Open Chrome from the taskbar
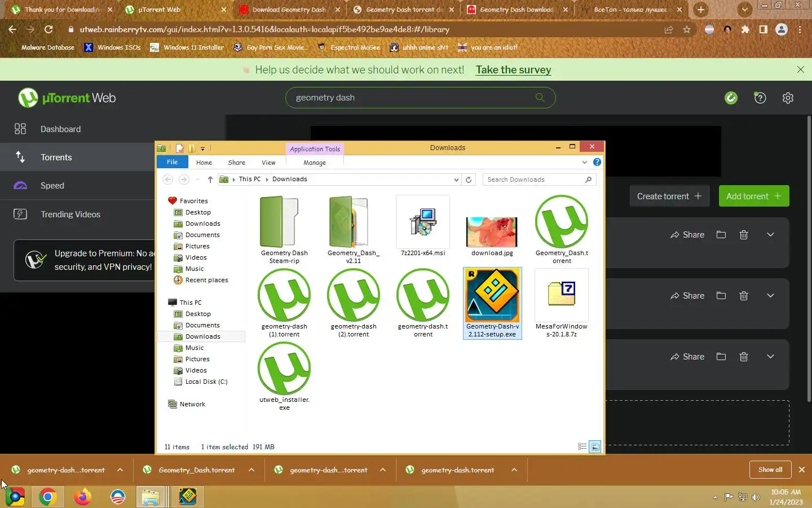812x508 pixels. (x=48, y=497)
